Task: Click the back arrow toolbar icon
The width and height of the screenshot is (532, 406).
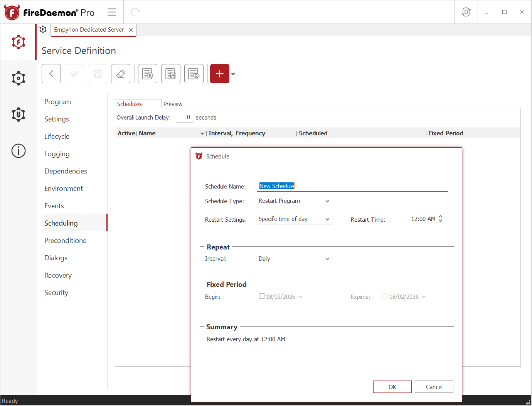Action: click(x=51, y=74)
